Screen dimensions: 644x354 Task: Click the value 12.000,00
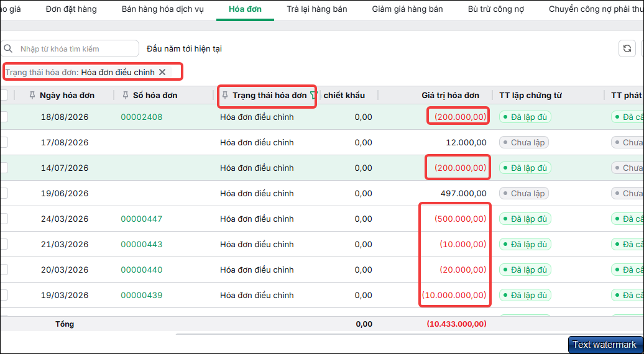click(x=466, y=142)
